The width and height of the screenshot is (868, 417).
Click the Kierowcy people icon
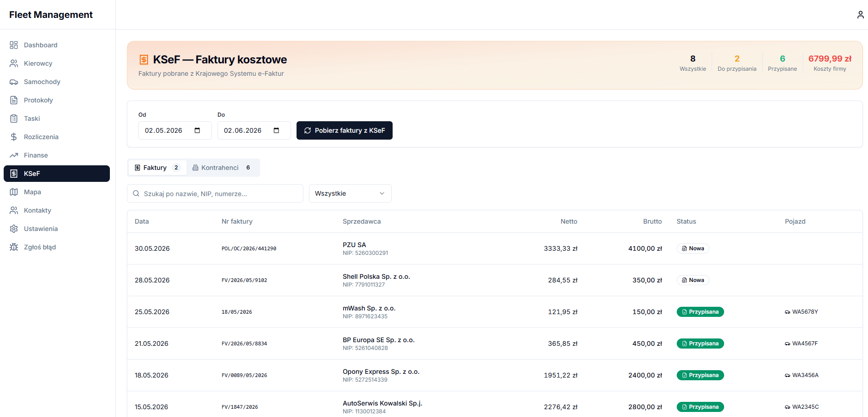tap(14, 63)
